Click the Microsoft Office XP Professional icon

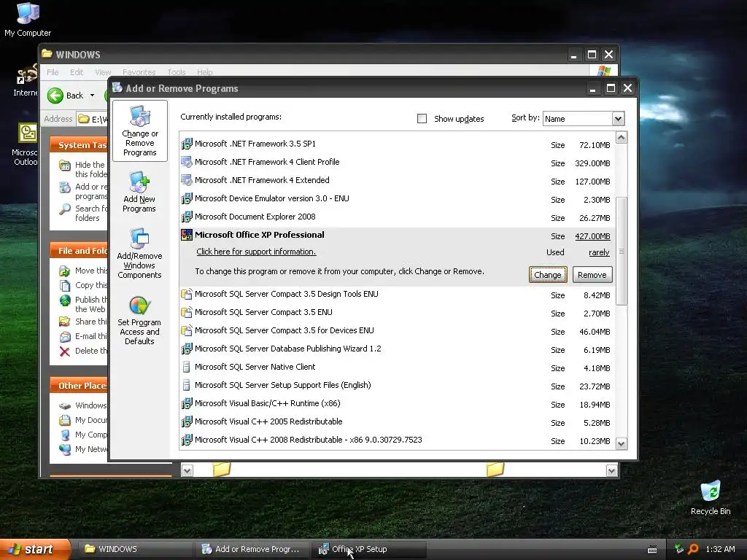(x=187, y=235)
